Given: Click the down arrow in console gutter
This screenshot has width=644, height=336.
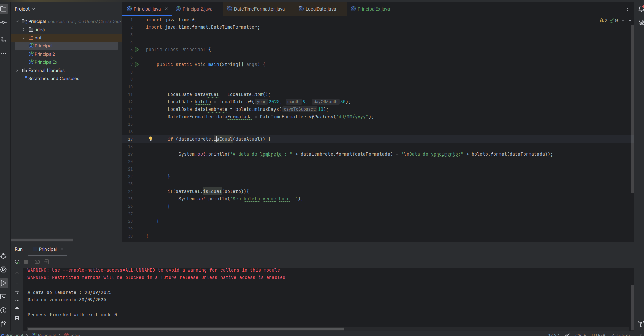Looking at the screenshot, I should [17, 283].
